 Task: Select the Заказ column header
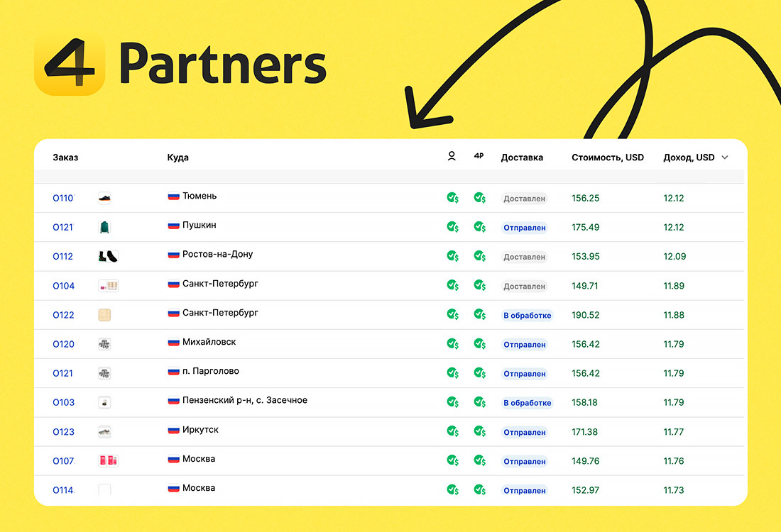(65, 157)
